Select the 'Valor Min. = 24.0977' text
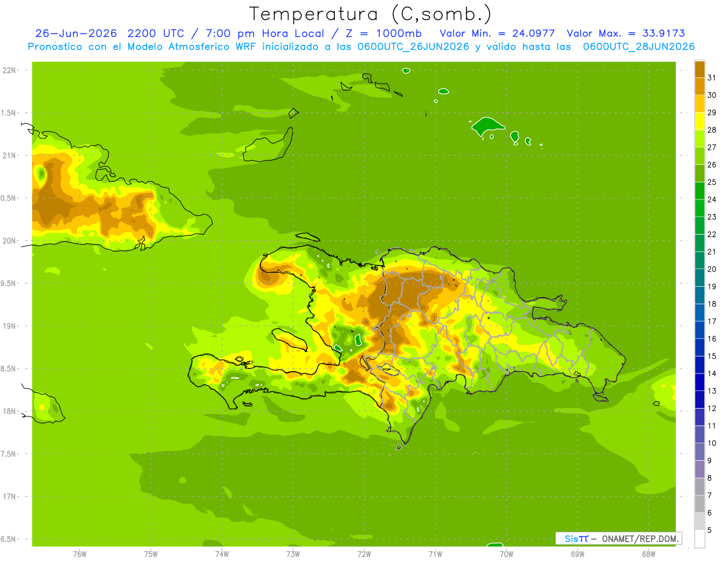Viewport: 728px width, 562px height. [x=497, y=33]
